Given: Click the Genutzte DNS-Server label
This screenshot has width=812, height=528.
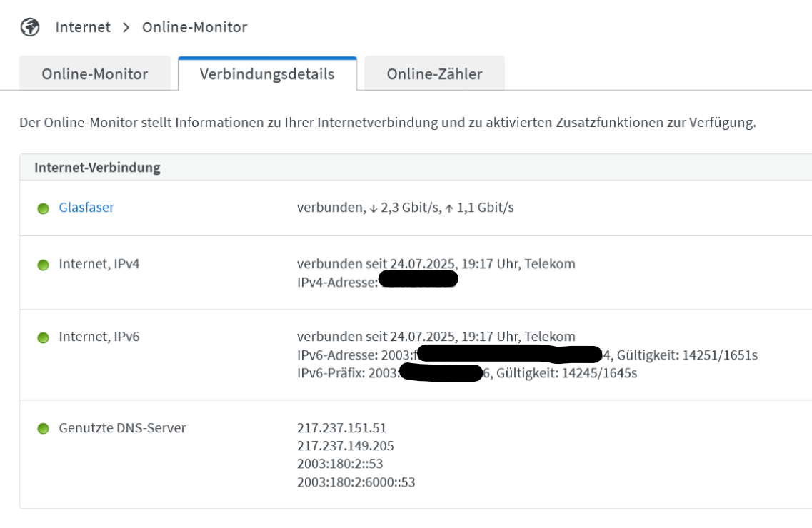Looking at the screenshot, I should (122, 428).
